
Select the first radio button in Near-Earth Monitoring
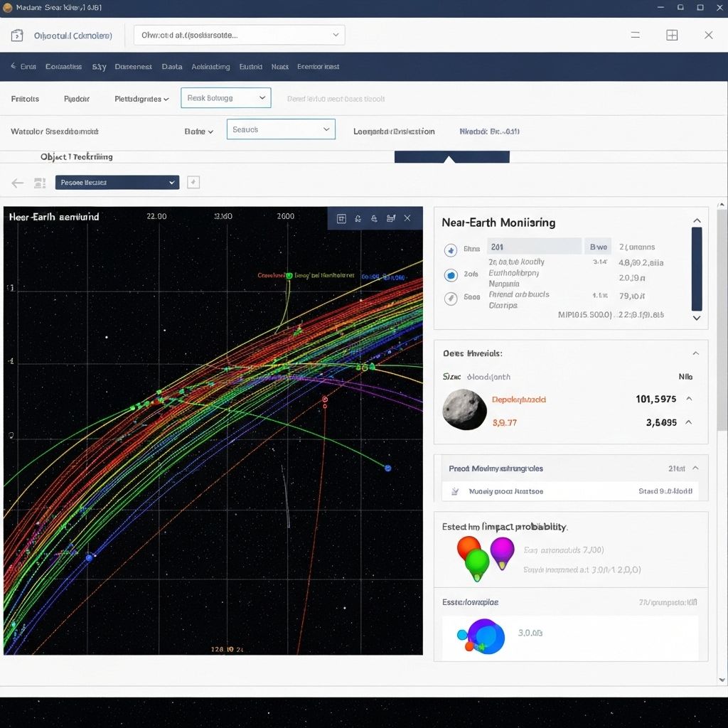tap(450, 250)
